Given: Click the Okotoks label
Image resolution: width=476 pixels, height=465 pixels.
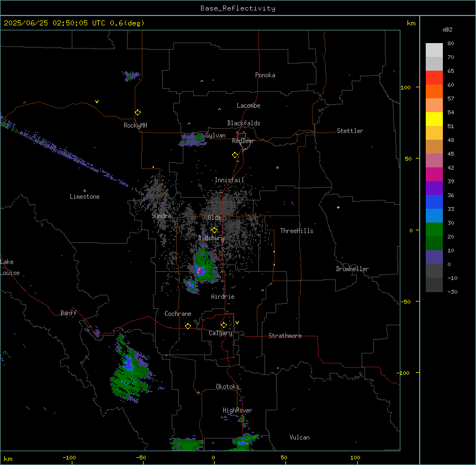Looking at the screenshot, I should click(228, 387).
